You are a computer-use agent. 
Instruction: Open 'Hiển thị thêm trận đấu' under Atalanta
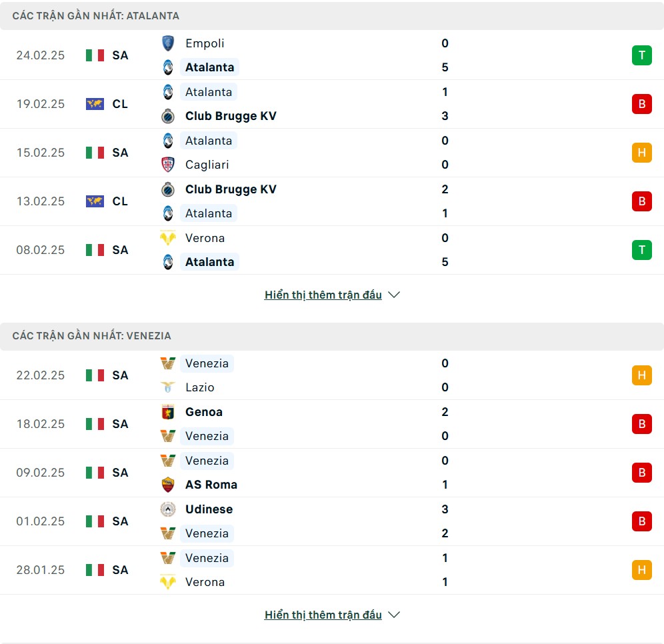[x=323, y=295]
